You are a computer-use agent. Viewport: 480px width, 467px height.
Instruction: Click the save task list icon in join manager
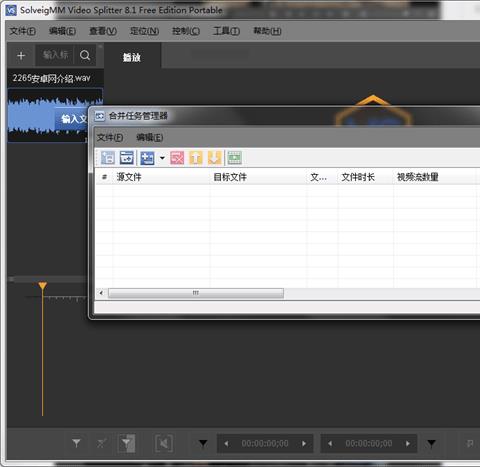pos(127,158)
